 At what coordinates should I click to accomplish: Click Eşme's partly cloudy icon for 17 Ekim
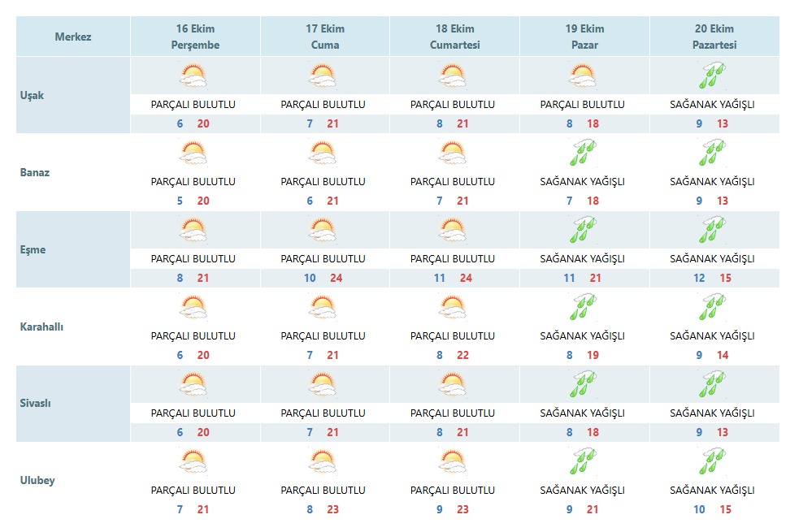(x=323, y=231)
